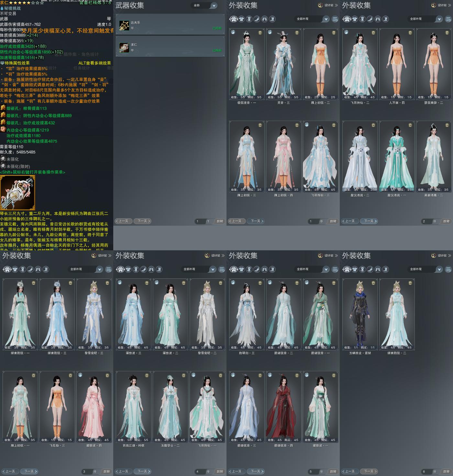Click 上一页 in the page 5 outfit panel
The height and width of the screenshot is (476, 453).
[237, 471]
